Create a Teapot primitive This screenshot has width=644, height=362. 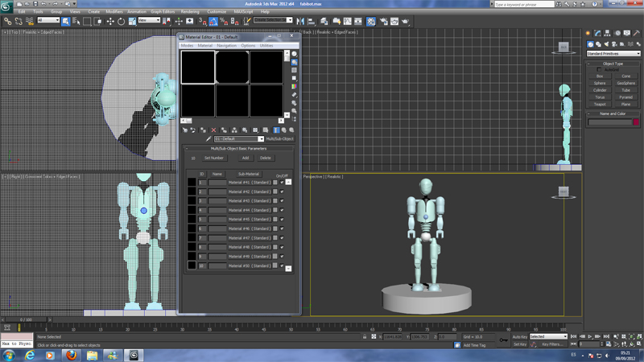click(x=600, y=104)
